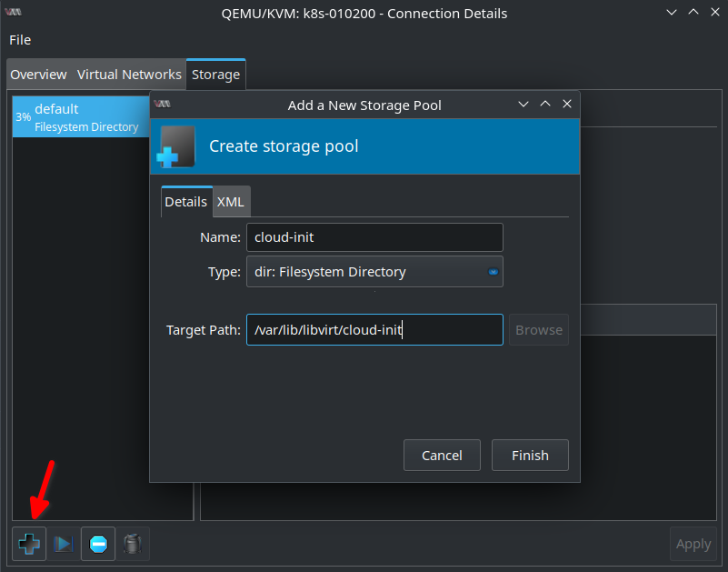
Task: Select the Storage tab
Action: pyautogui.click(x=216, y=75)
